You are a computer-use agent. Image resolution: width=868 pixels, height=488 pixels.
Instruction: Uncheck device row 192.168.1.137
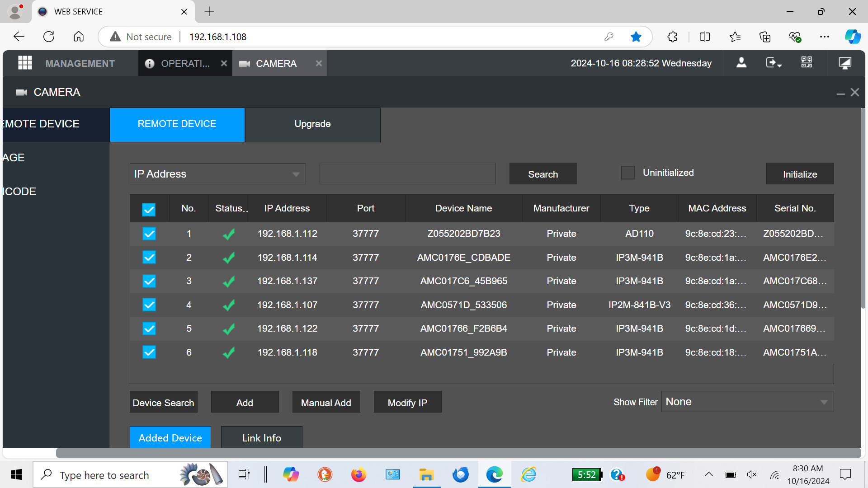pos(149,281)
